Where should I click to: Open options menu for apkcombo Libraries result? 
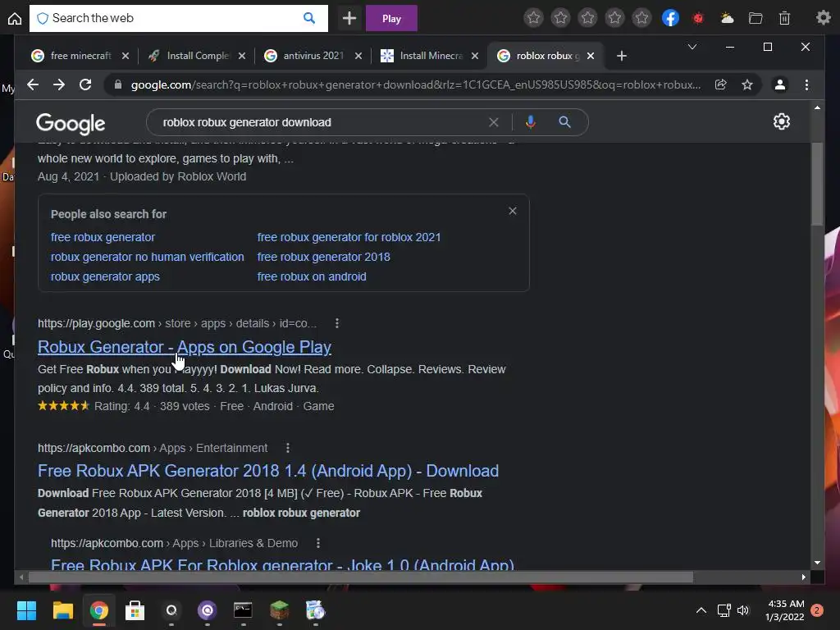(318, 543)
